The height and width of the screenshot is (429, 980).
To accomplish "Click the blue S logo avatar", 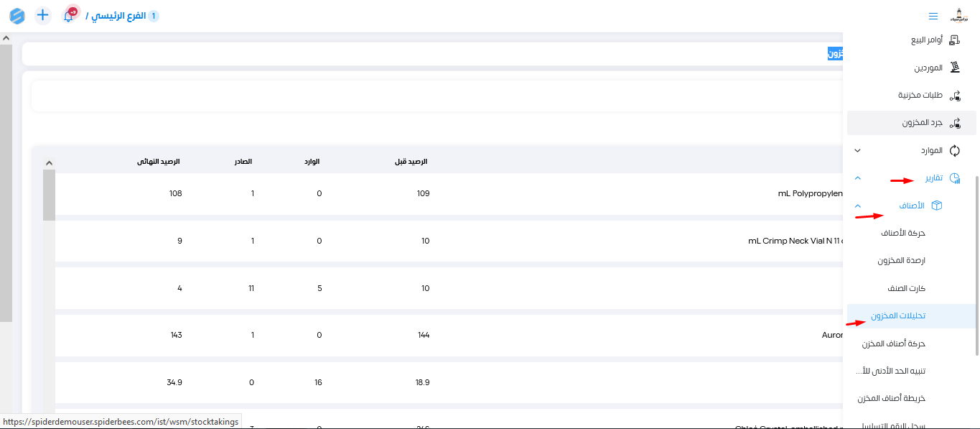I will click(17, 16).
